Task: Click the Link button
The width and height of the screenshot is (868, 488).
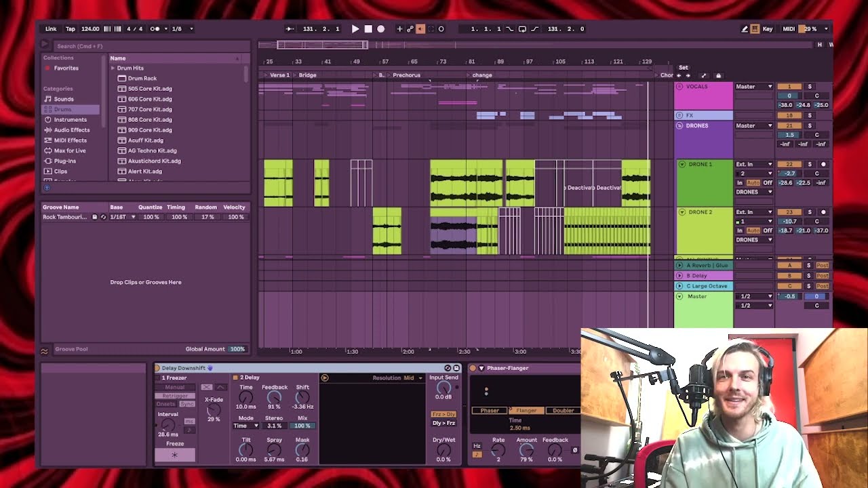Action: pyautogui.click(x=51, y=29)
